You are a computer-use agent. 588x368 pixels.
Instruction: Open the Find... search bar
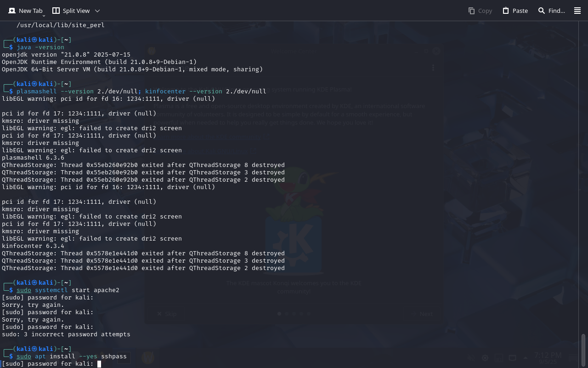551,11
